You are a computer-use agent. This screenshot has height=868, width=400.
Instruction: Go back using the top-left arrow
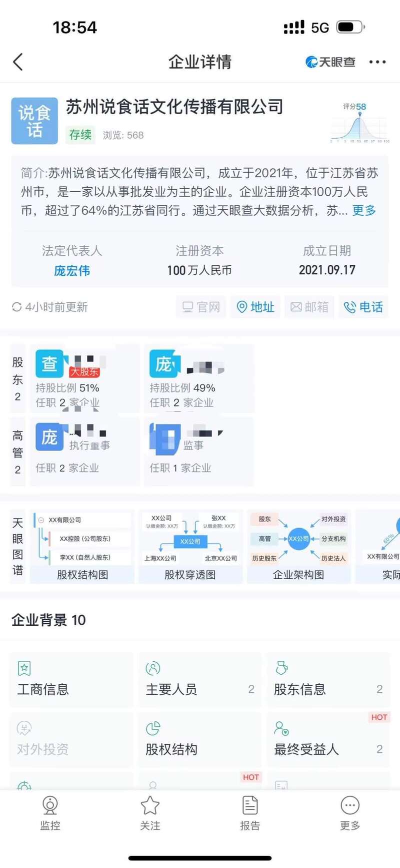pos(18,62)
